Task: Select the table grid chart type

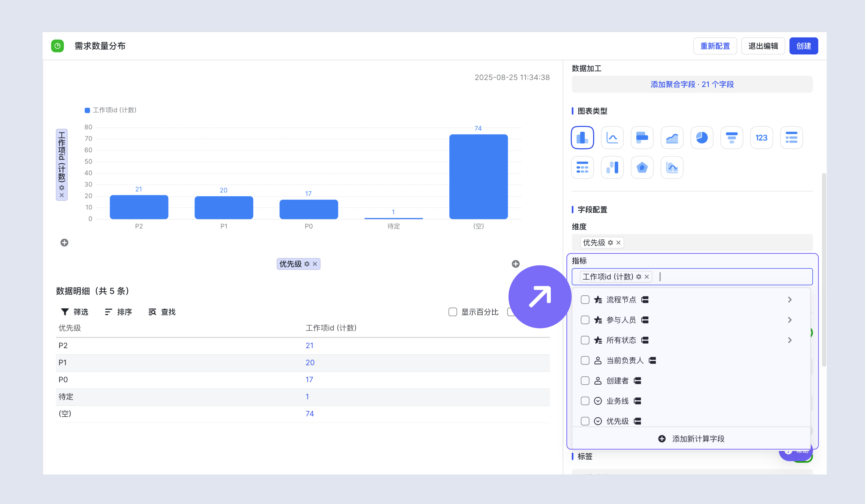Action: [582, 167]
